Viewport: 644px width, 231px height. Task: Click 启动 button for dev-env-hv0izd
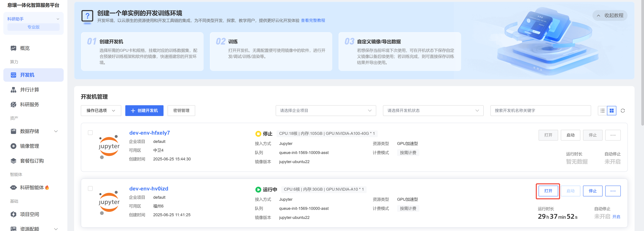click(x=570, y=191)
